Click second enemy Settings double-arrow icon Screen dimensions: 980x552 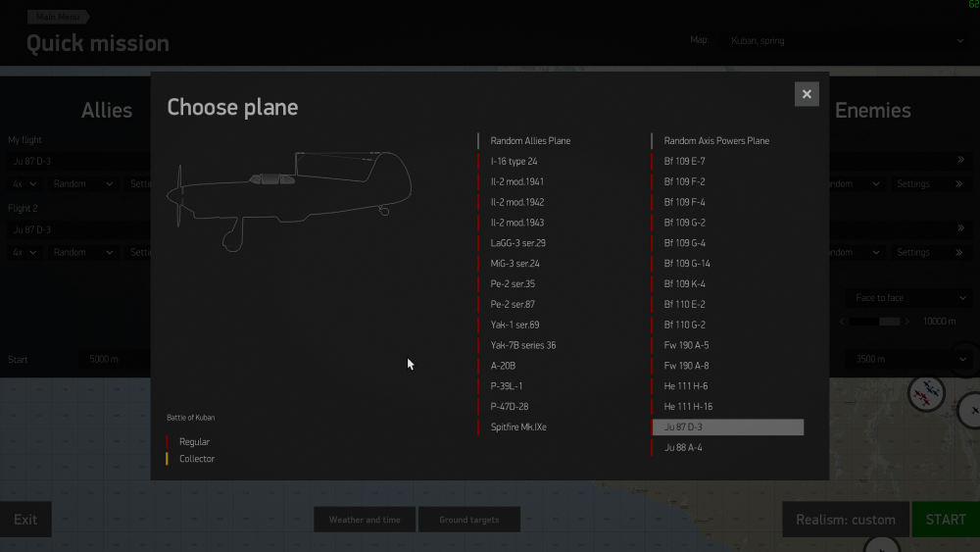click(x=958, y=253)
